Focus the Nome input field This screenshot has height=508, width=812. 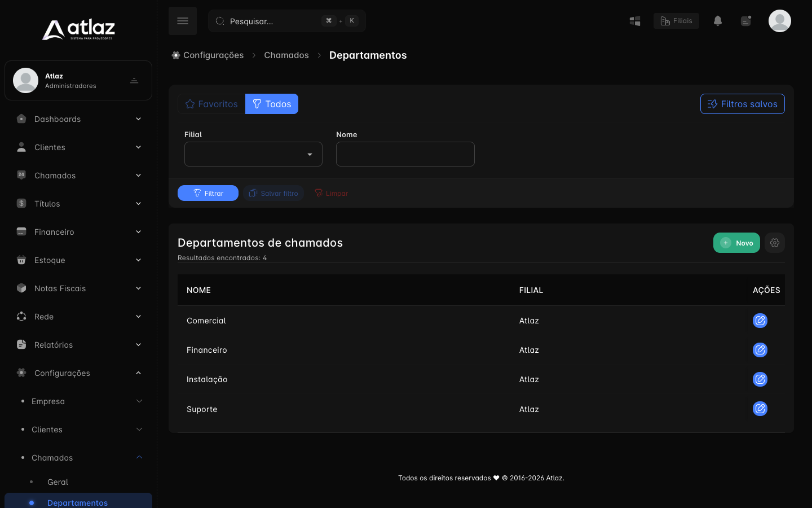click(x=405, y=154)
